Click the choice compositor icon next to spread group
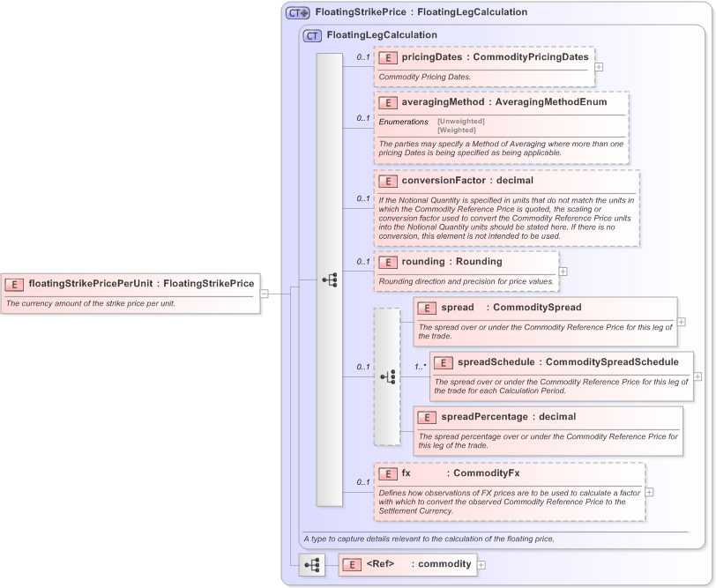The width and height of the screenshot is (716, 588). 388,376
